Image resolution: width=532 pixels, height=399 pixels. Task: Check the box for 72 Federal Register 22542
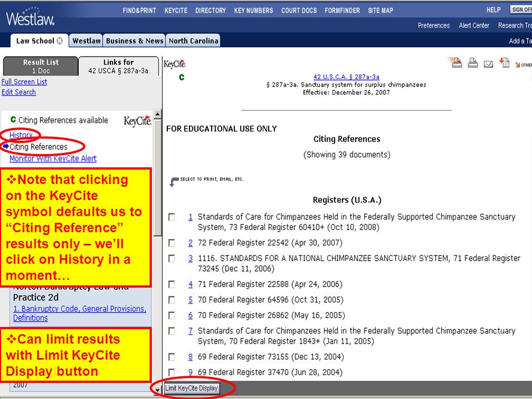pyautogui.click(x=172, y=243)
